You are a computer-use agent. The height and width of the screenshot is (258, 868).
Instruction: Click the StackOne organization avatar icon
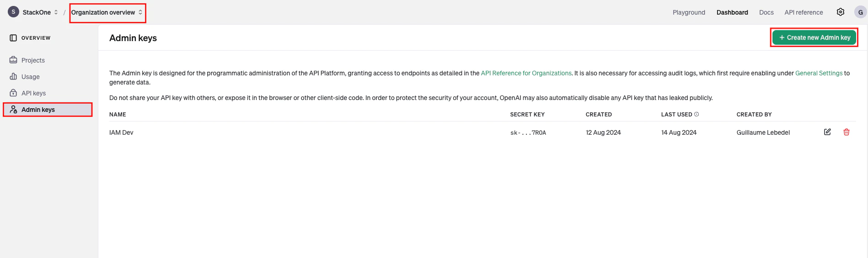(13, 12)
